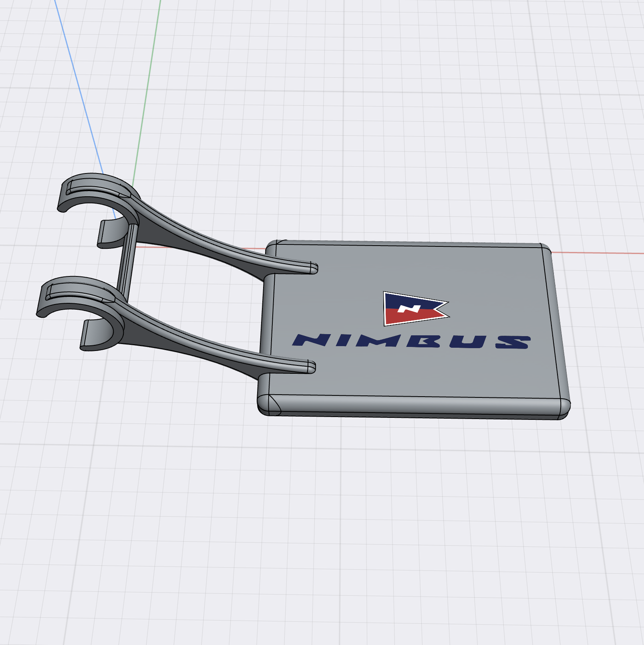Image resolution: width=644 pixels, height=645 pixels.
Task: Select the NIMBUS text on the plate
Action: [x=411, y=341]
